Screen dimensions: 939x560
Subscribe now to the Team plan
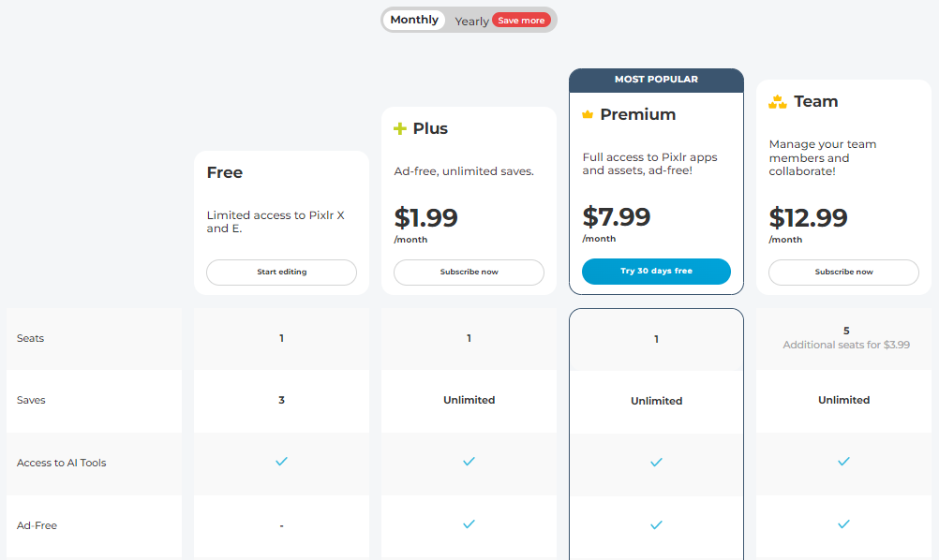[x=843, y=272]
